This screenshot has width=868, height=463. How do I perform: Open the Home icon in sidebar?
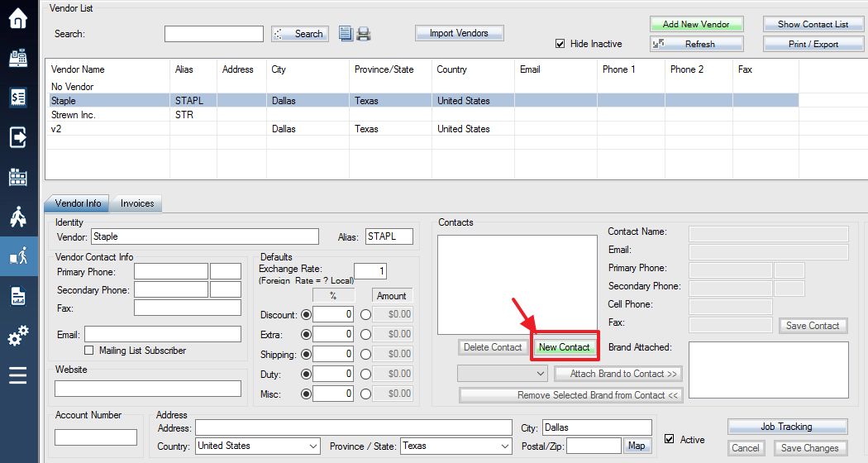click(17, 18)
